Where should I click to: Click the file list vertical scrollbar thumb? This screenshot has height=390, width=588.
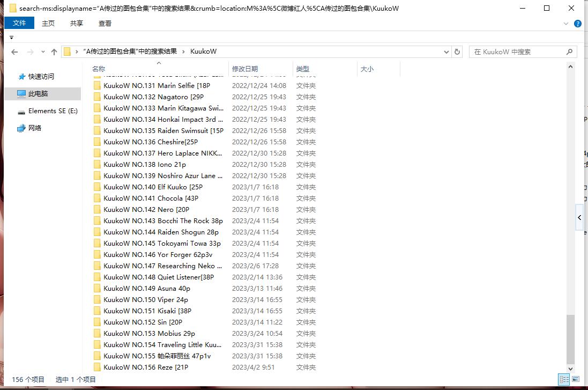pos(570,340)
